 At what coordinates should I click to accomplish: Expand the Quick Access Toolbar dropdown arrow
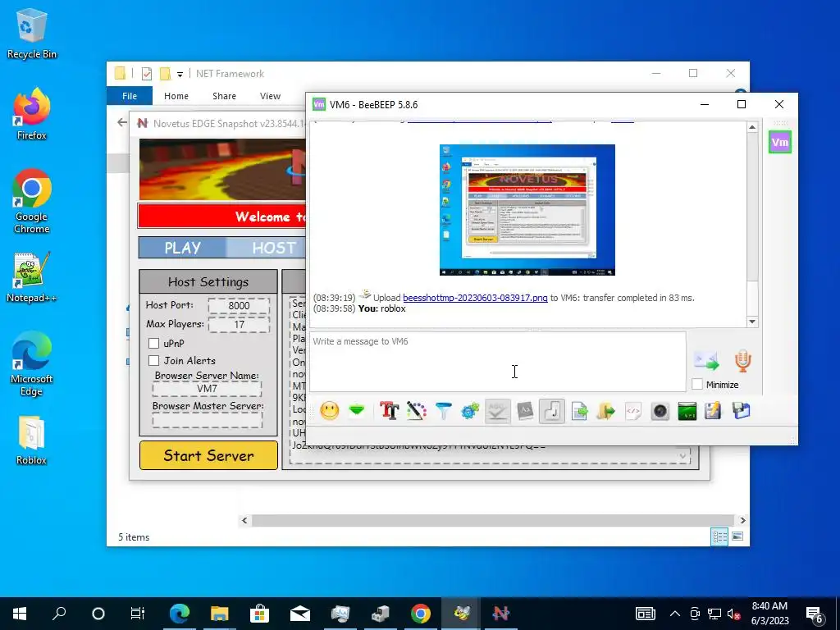[x=180, y=74]
